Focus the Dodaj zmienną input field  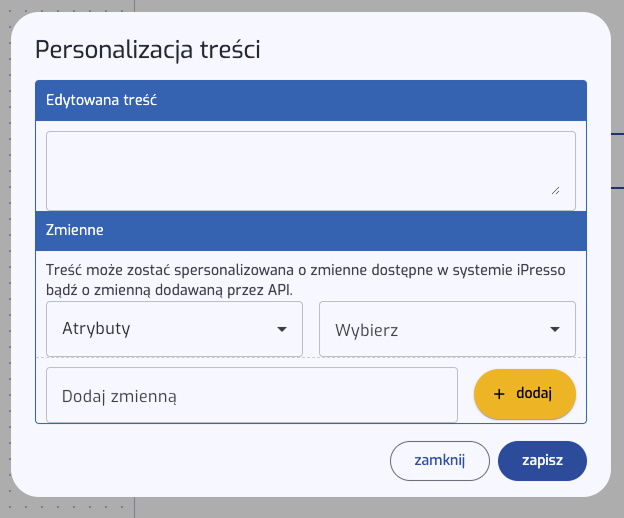click(251, 395)
